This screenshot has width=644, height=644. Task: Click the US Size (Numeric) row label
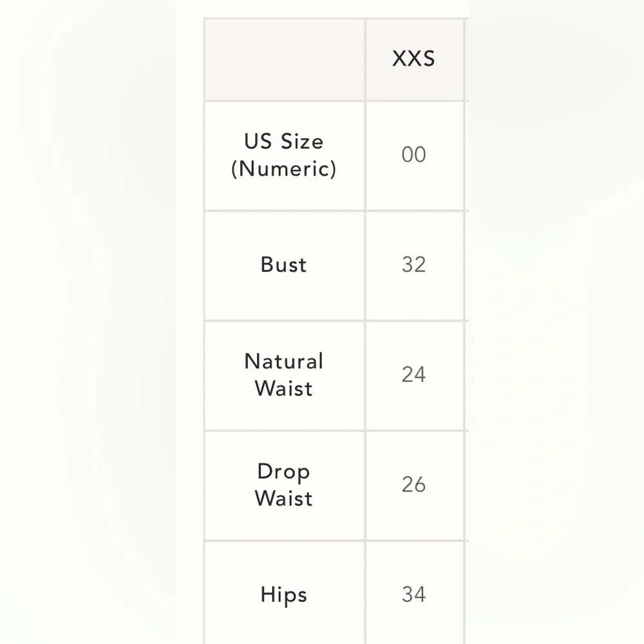point(284,155)
